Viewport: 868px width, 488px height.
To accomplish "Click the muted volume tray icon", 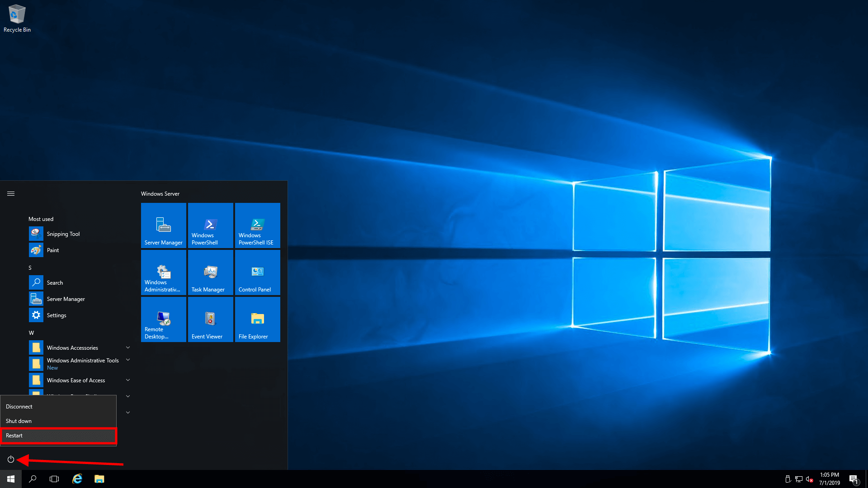I will point(810,479).
